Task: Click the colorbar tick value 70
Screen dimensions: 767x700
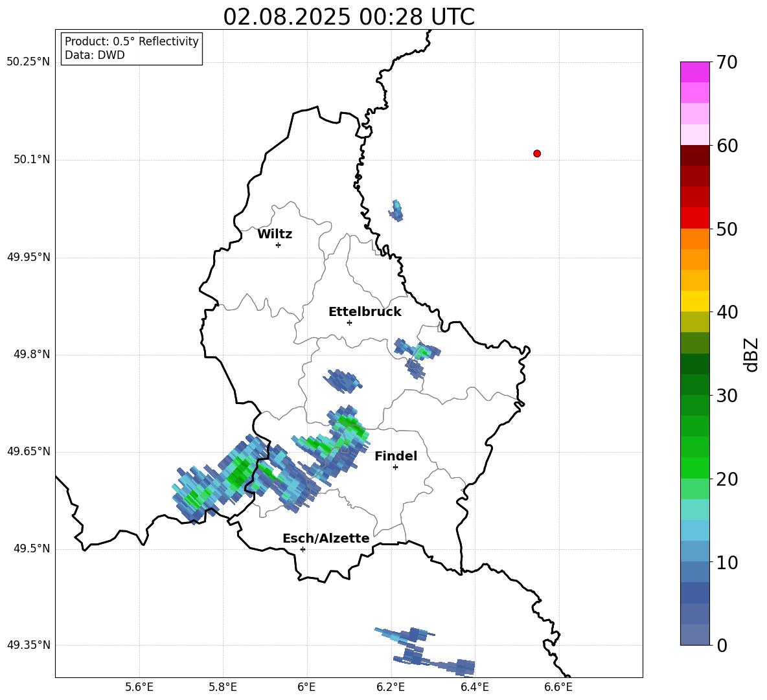Action: pos(727,63)
